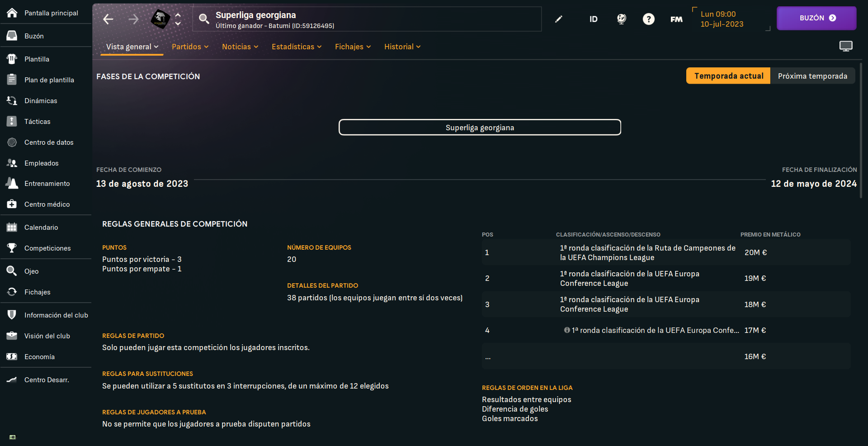Click the search magnifier icon
This screenshot has height=446, width=868.
(x=204, y=19)
